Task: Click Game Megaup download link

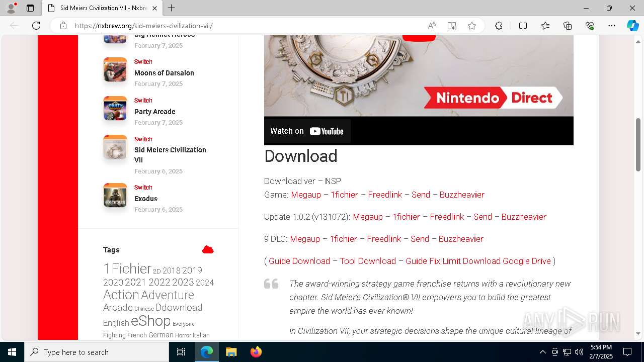Action: 306,195
